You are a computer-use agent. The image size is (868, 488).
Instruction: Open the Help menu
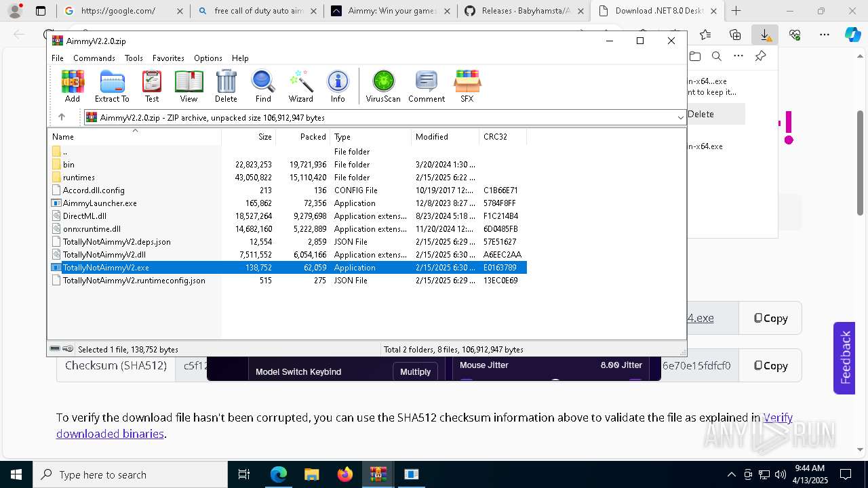(240, 58)
